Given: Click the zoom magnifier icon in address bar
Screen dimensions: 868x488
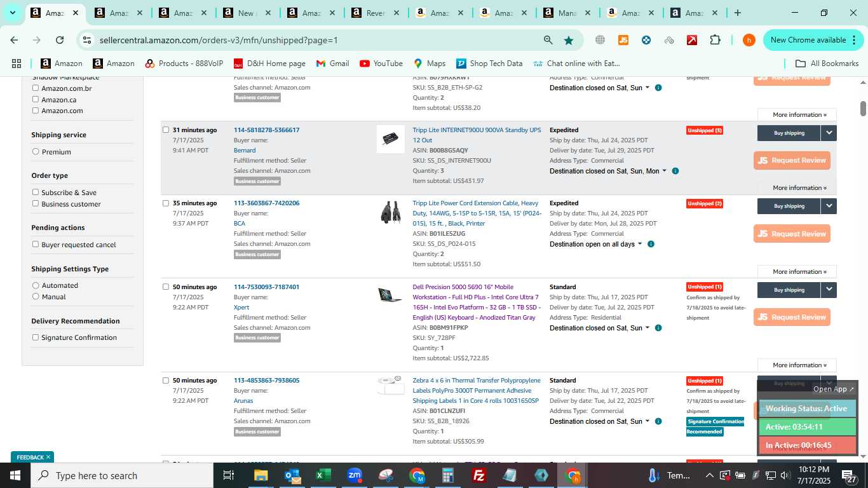Looking at the screenshot, I should pyautogui.click(x=548, y=40).
